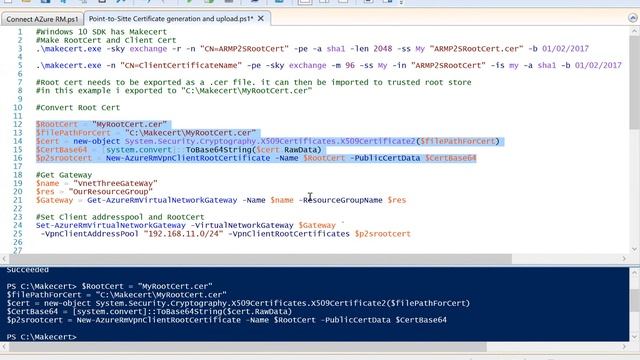640x360 pixels.
Task: Click the "-ResourceGroupName" parameter on line 21
Action: point(340,200)
